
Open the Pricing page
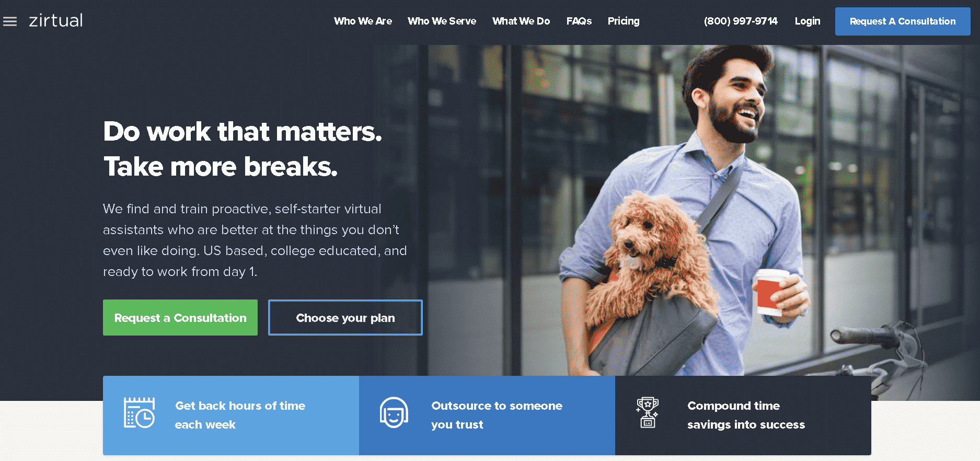click(x=624, y=21)
